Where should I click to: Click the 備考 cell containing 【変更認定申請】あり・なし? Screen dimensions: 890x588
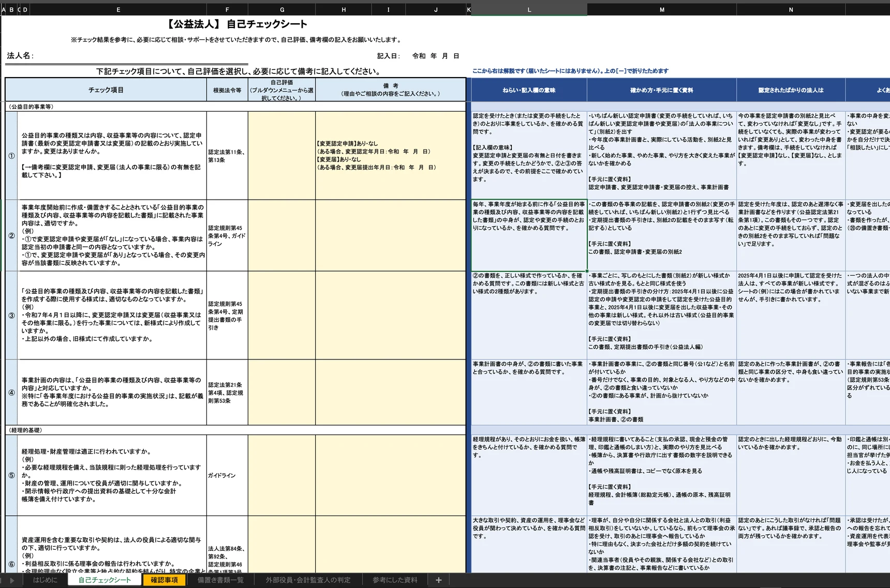coord(391,156)
